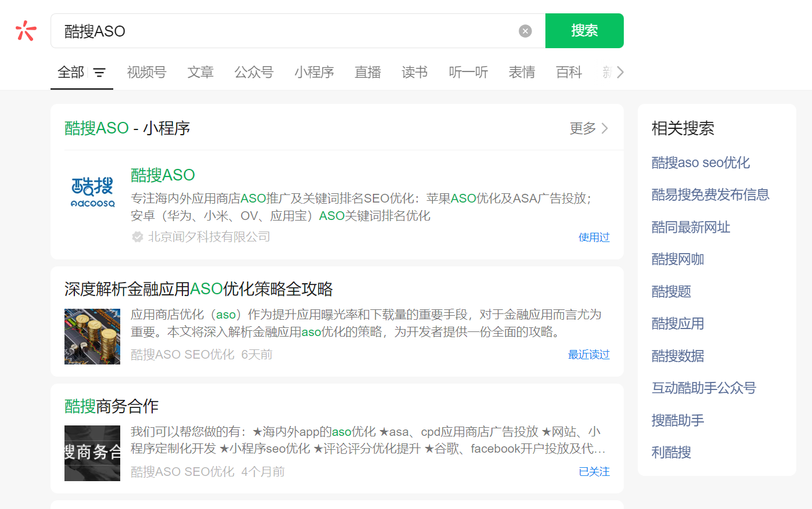Search related term 搜酷助手
The height and width of the screenshot is (509, 812).
pos(678,420)
